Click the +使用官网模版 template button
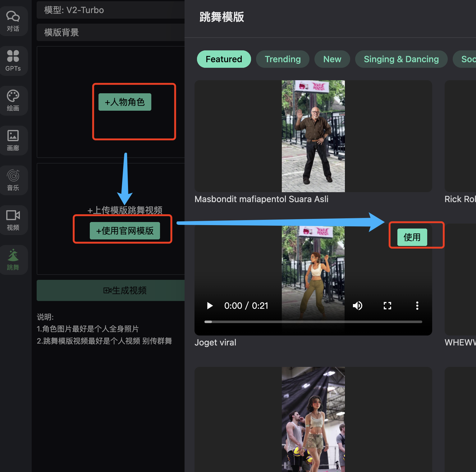 (x=125, y=231)
